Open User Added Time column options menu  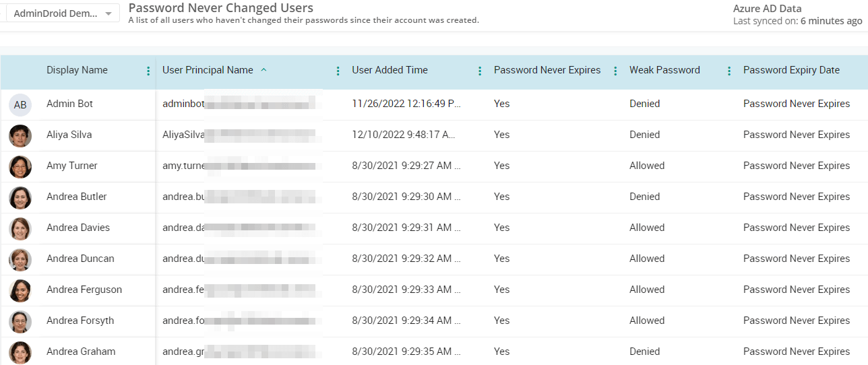tap(480, 71)
